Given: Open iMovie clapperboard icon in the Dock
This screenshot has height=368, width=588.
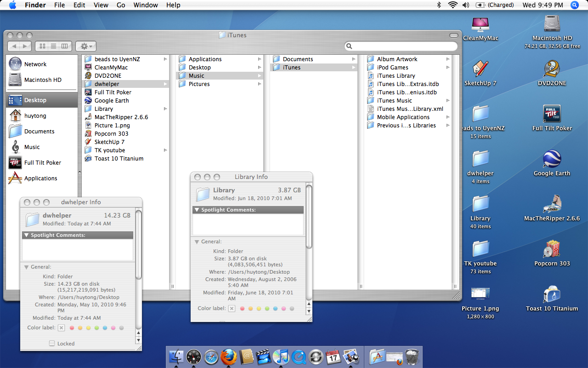Looking at the screenshot, I should pos(264,357).
